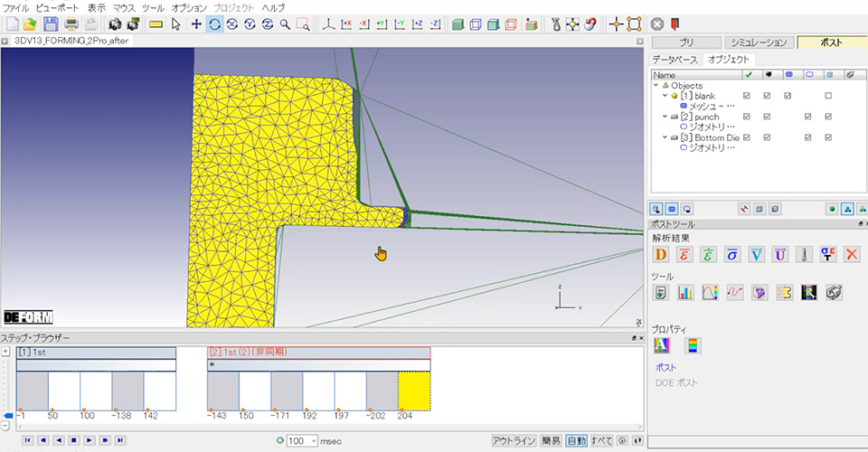Image resolution: width=868 pixels, height=452 pixels.
Task: Select shaded green cube display mode
Action: pos(458,24)
